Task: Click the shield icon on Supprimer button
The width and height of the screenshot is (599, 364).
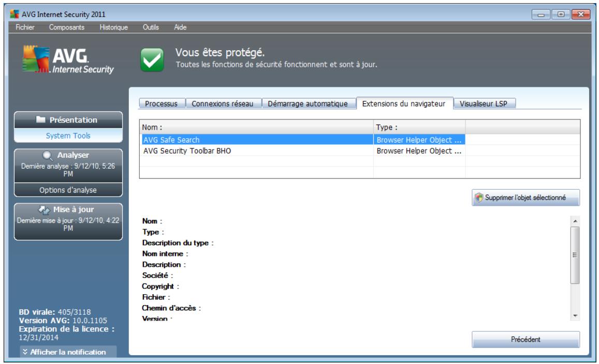Action: (x=479, y=198)
